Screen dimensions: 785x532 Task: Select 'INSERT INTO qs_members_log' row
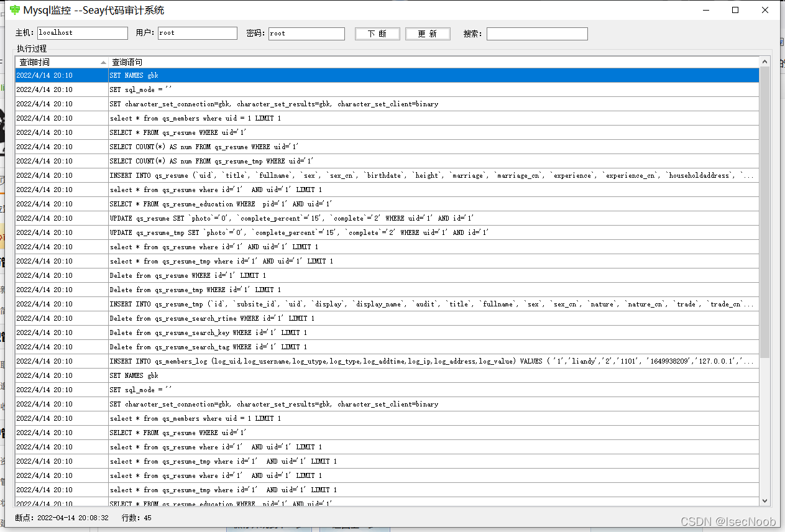(x=387, y=361)
